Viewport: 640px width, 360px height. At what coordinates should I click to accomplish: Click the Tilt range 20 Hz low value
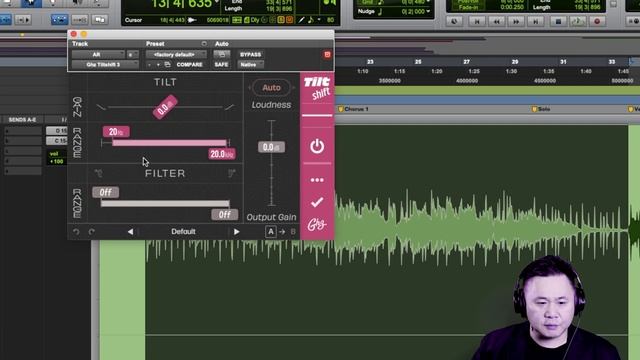(x=116, y=132)
